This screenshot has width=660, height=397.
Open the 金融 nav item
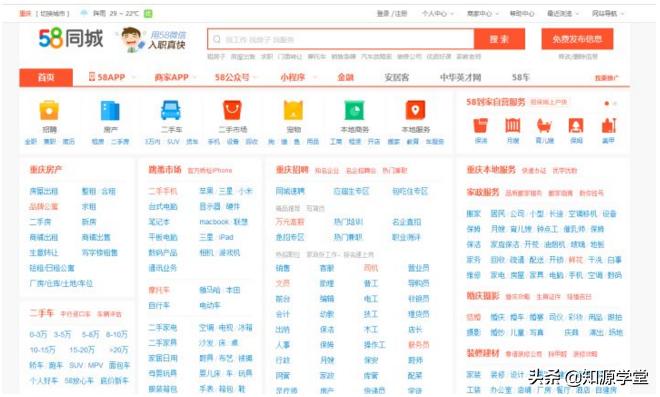(346, 77)
